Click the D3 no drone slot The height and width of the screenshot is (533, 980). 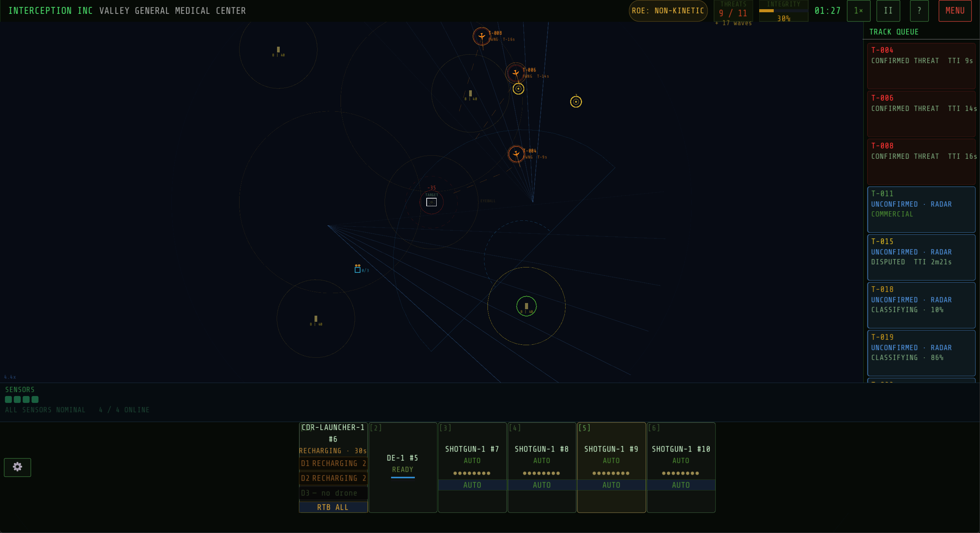click(x=333, y=493)
